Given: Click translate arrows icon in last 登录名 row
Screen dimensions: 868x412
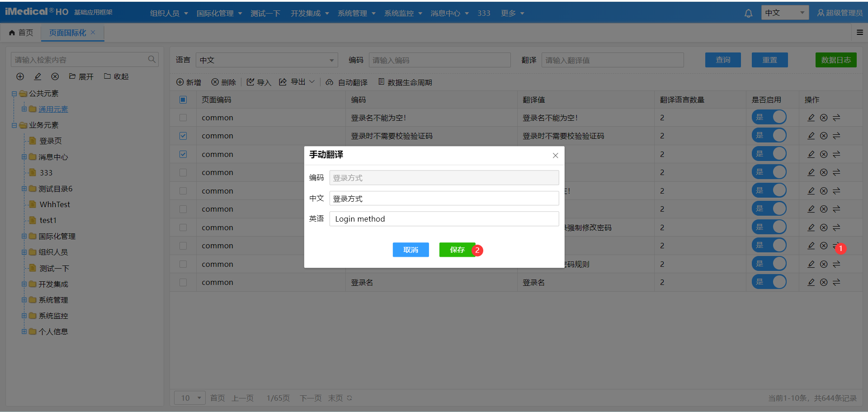Looking at the screenshot, I should pyautogui.click(x=836, y=282).
